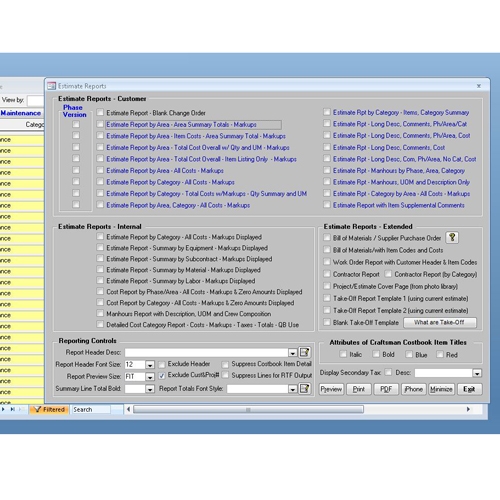Tick first Phase Version checkbox
Image resolution: width=500 pixels, height=500 pixels.
point(76,124)
